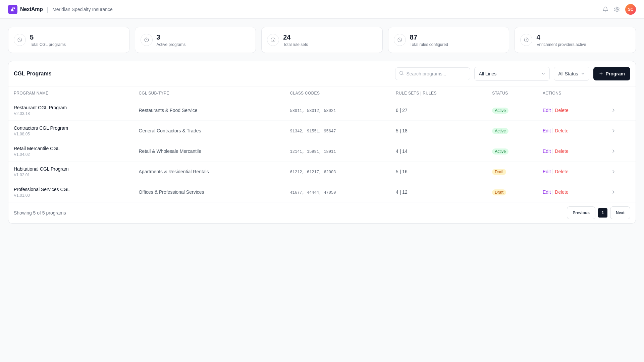Open the notifications bell
644x362 pixels.
pyautogui.click(x=605, y=9)
